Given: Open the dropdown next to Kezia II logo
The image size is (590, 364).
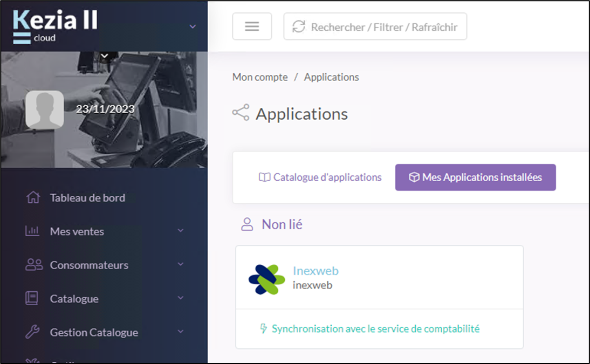Looking at the screenshot, I should 193,26.
